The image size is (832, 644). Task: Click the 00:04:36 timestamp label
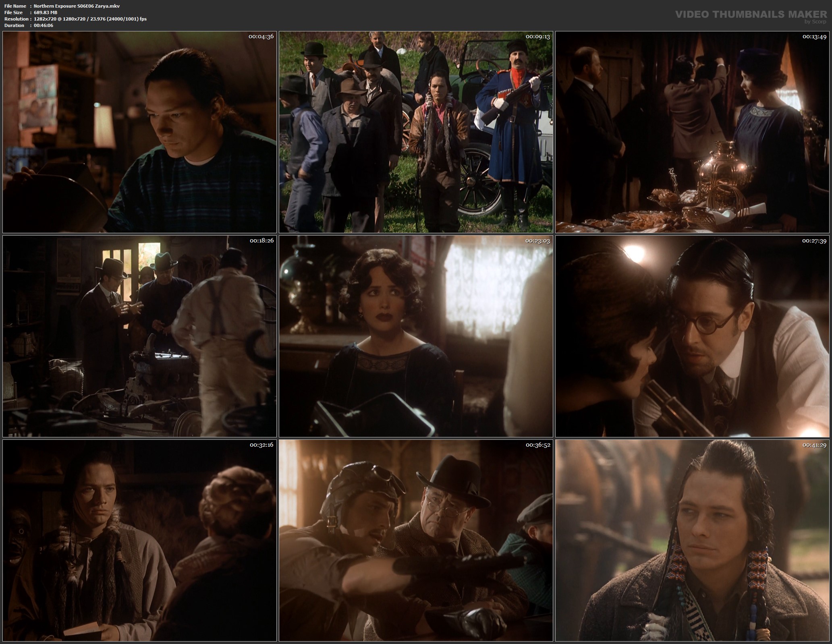(261, 37)
